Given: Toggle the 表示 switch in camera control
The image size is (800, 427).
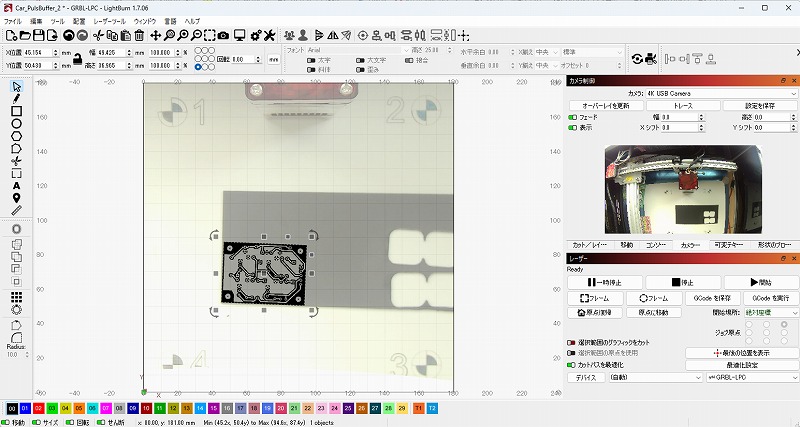Looking at the screenshot, I should [573, 127].
